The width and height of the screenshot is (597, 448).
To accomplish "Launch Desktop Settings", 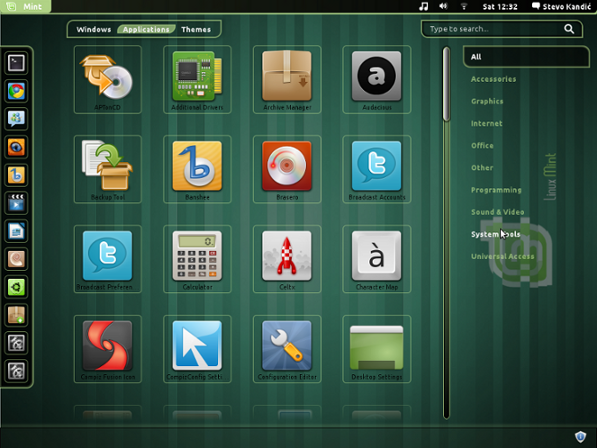I will [x=377, y=349].
